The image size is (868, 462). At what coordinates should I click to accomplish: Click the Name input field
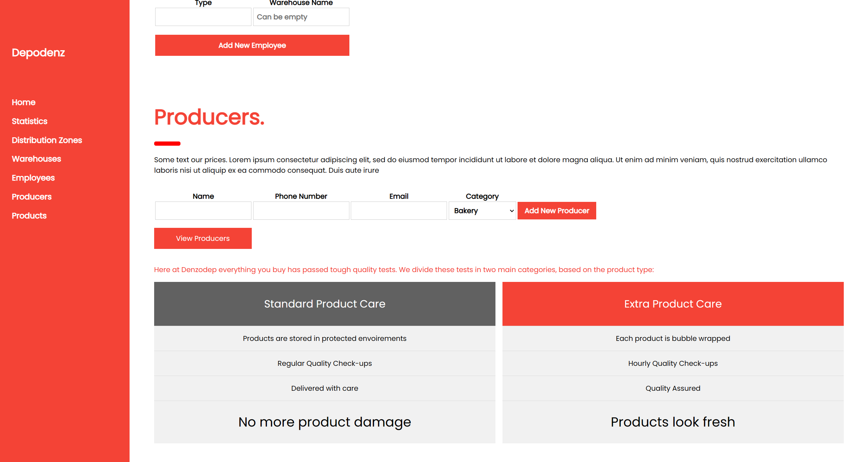203,210
